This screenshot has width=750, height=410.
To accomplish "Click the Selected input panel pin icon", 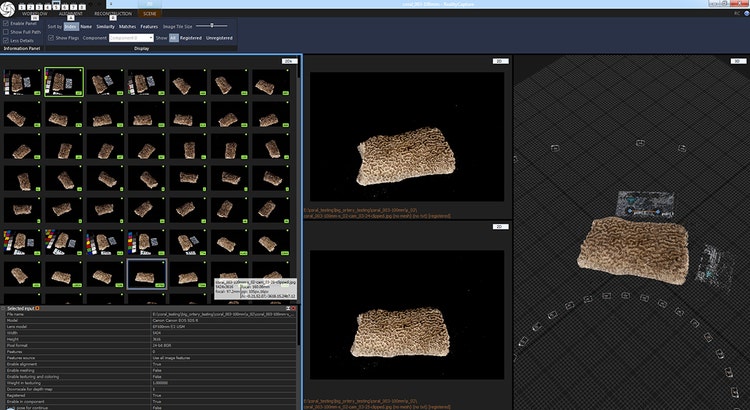I will click(x=287, y=309).
